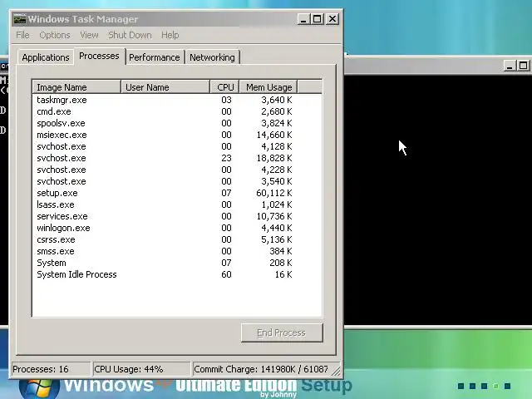The image size is (532, 399).
Task: Sort processes by CPU column header
Action: point(224,87)
